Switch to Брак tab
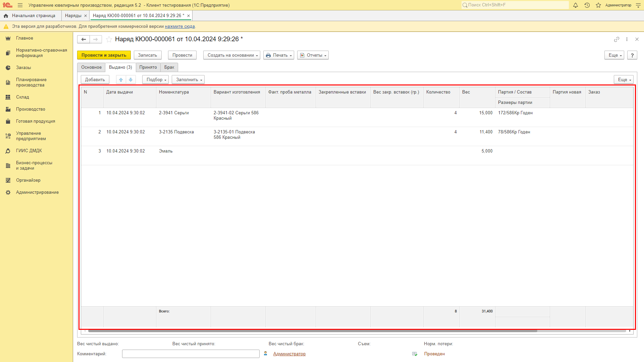 [169, 67]
